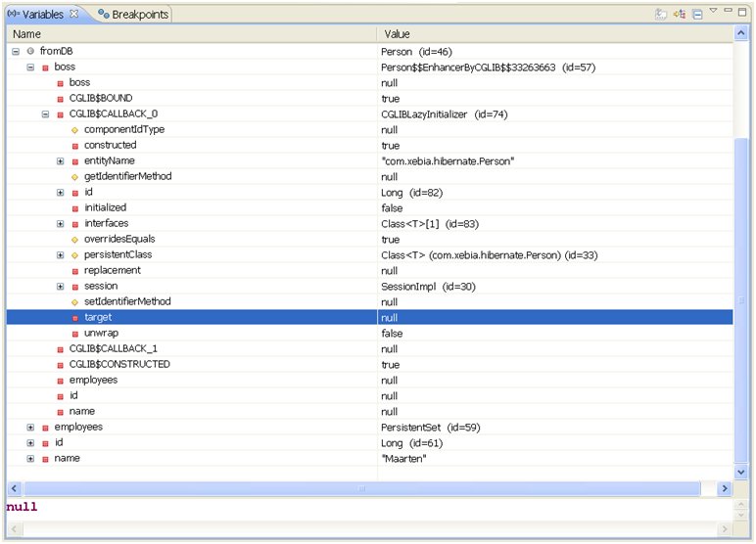
Task: Click value "com.xebia.hibernate.Person"
Action: coord(448,161)
